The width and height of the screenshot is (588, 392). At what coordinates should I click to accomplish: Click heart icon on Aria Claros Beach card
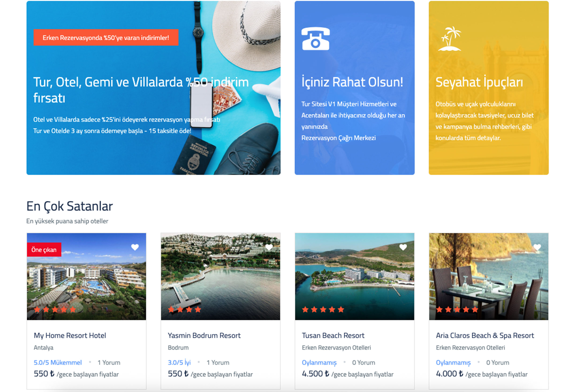pyautogui.click(x=537, y=247)
